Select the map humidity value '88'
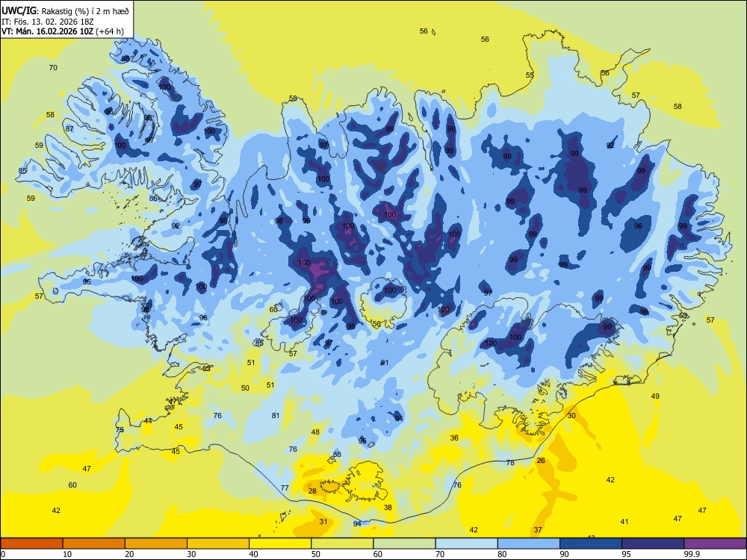The width and height of the screenshot is (747, 560). pyautogui.click(x=337, y=454)
